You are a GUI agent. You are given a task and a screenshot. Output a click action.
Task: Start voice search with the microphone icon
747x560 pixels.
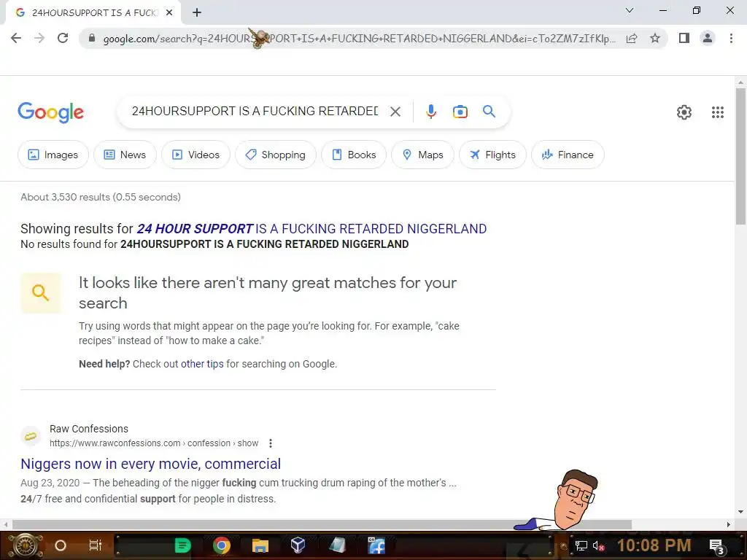coord(430,112)
